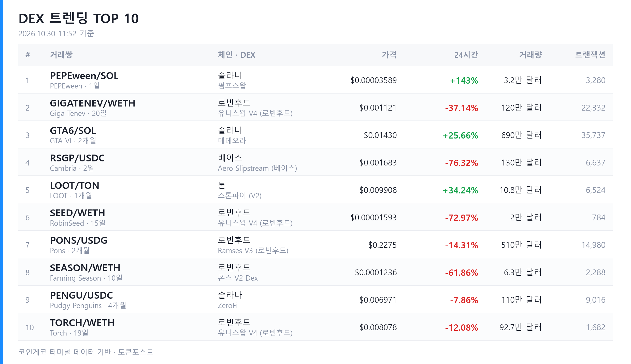Select the GIGATENEV/WETH pair name
This screenshot has height=364, width=631.
tap(93, 103)
